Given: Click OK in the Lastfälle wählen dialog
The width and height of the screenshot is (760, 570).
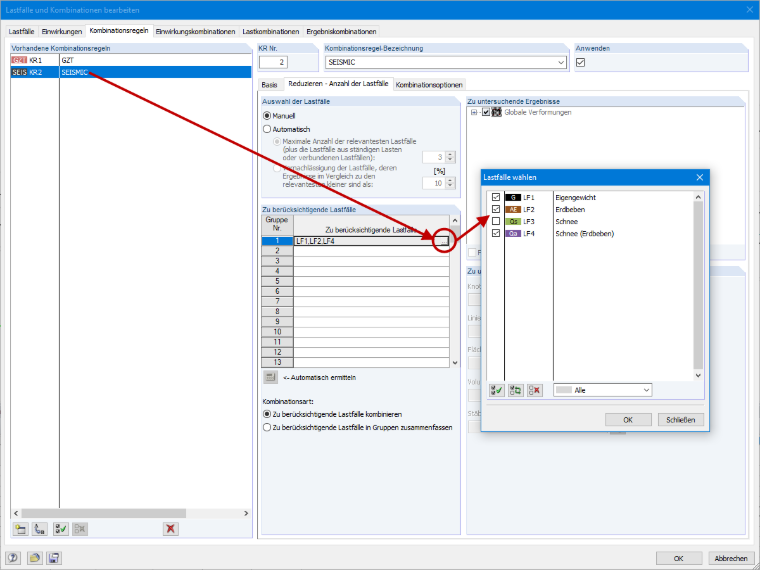Looking at the screenshot, I should tap(628, 420).
